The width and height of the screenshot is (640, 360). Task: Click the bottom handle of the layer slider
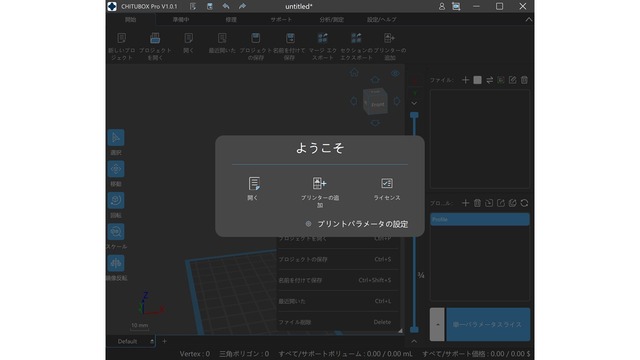(x=414, y=329)
